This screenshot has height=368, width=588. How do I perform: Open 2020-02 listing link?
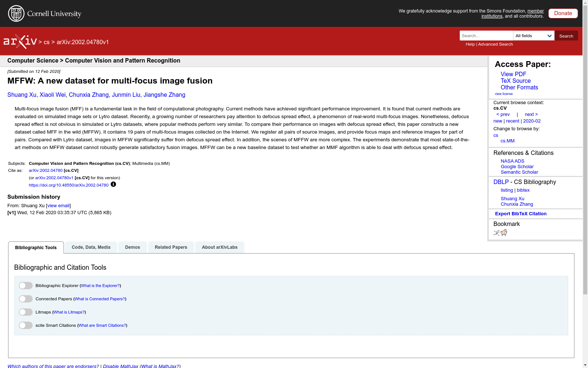coord(532,121)
